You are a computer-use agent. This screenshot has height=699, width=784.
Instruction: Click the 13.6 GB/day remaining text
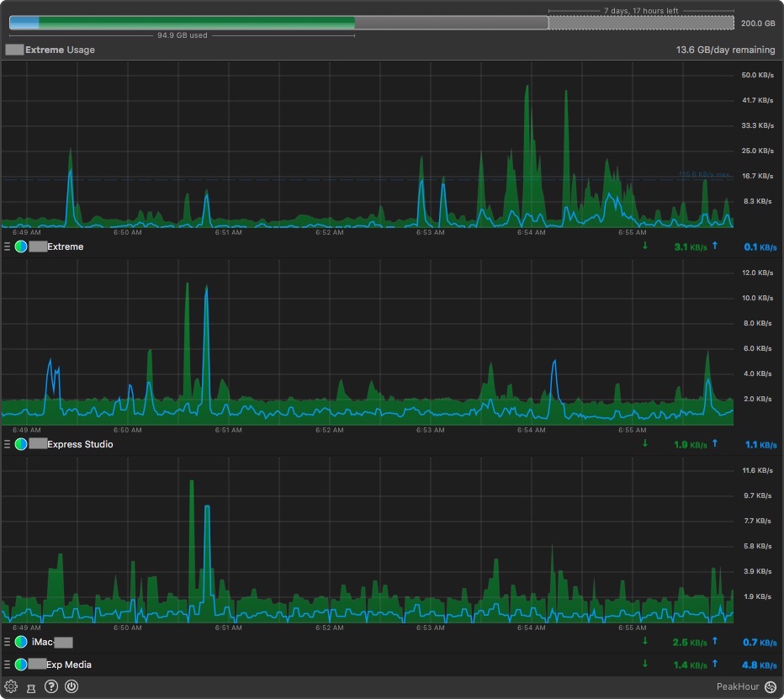pyautogui.click(x=725, y=50)
